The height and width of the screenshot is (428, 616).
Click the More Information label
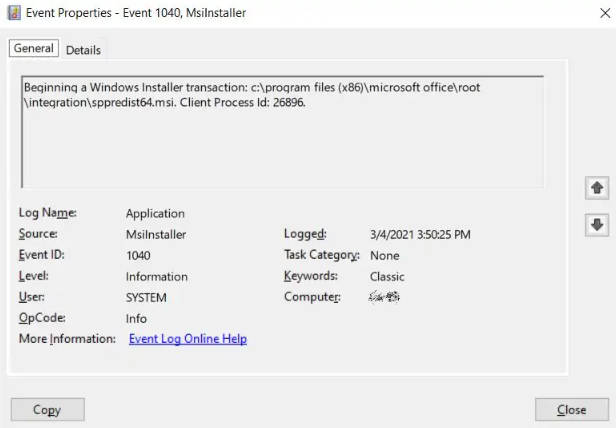point(67,339)
